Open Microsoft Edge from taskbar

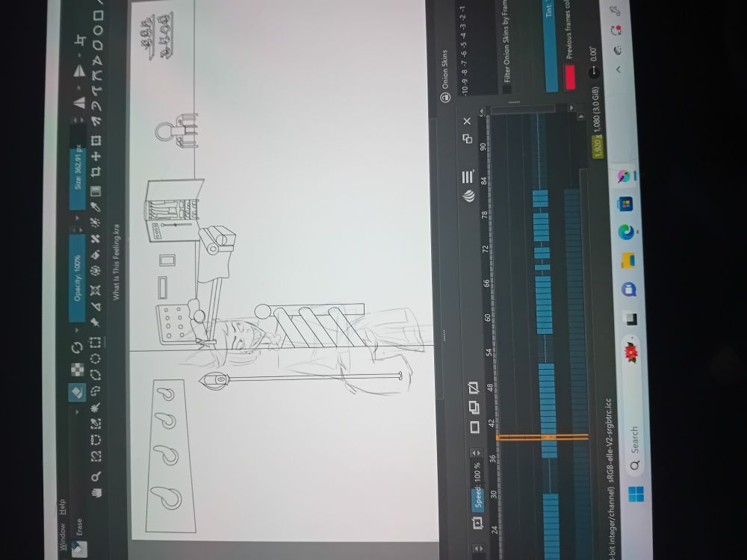[x=627, y=232]
